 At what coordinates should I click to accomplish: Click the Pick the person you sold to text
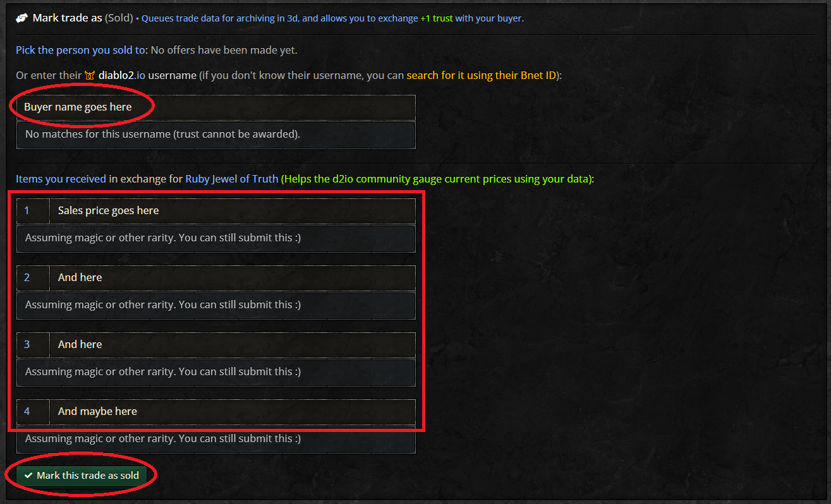pyautogui.click(x=81, y=51)
